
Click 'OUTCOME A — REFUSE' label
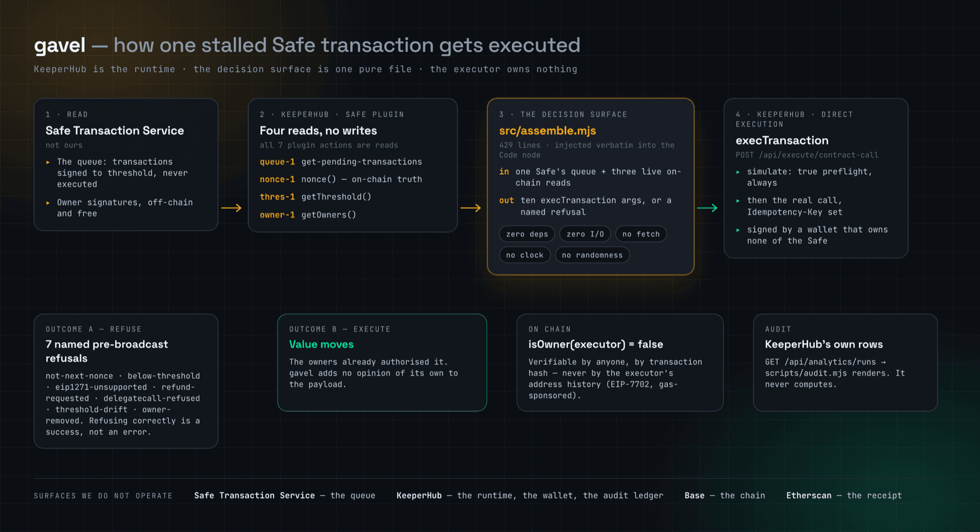[x=94, y=329]
